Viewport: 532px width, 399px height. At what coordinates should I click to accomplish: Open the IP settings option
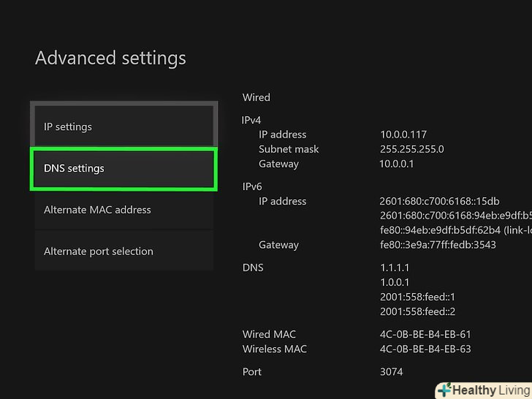(123, 126)
